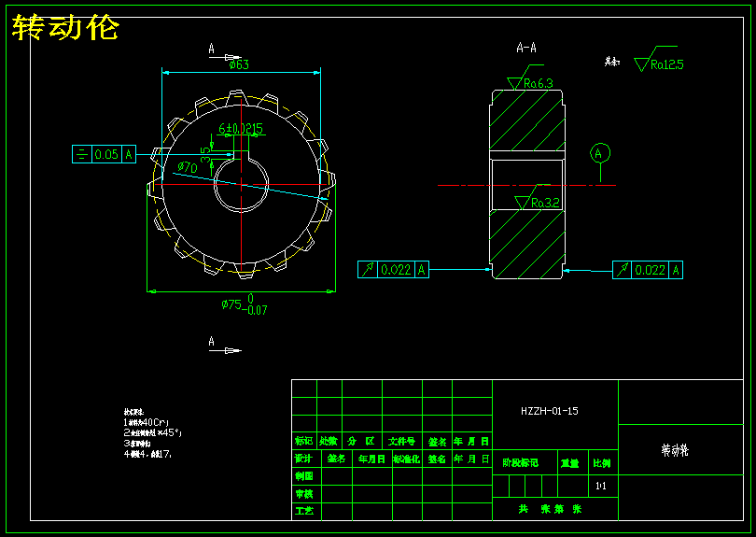Screen dimensions: 756x537
Task: Select the Ra6.3 roughness annotation
Action: (x=530, y=78)
